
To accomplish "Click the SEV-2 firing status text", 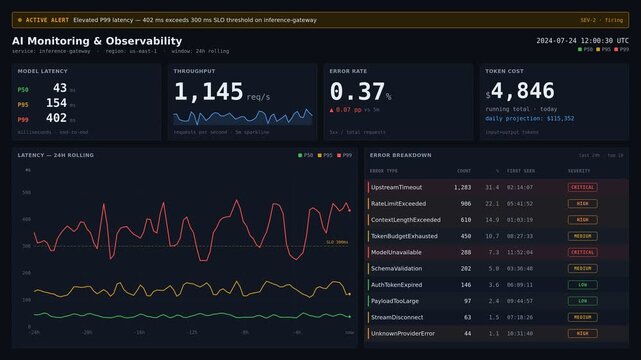I will click(x=601, y=20).
